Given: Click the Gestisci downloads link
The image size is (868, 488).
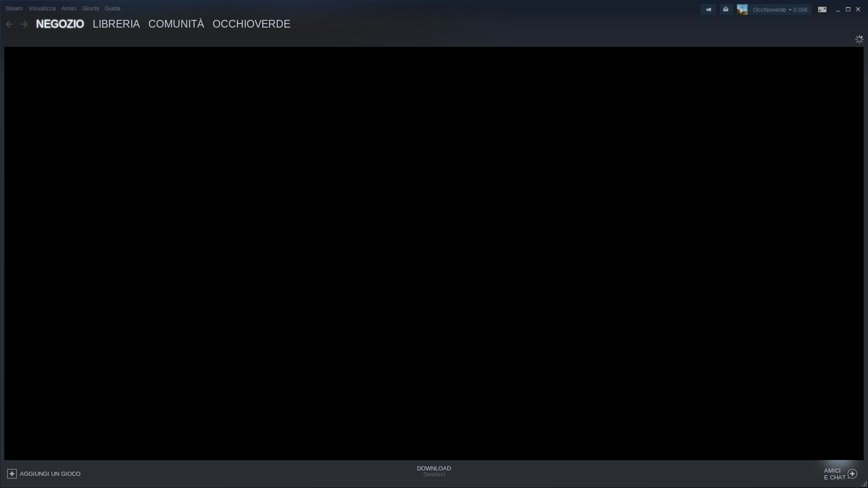Looking at the screenshot, I should (434, 474).
